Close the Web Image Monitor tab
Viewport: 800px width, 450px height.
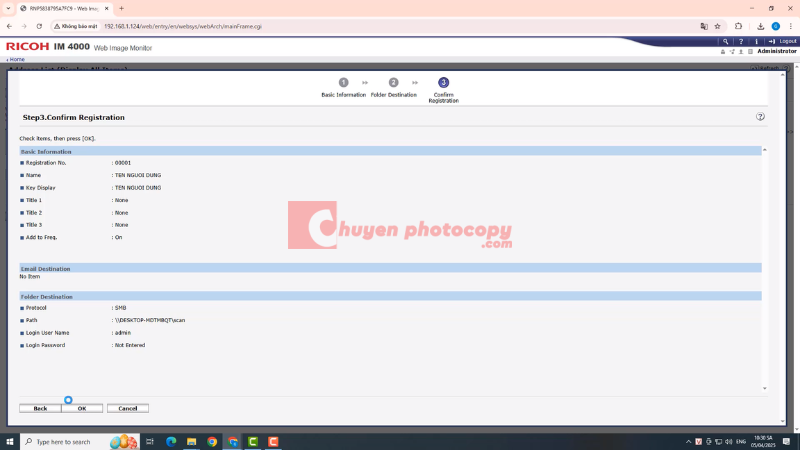coord(107,9)
